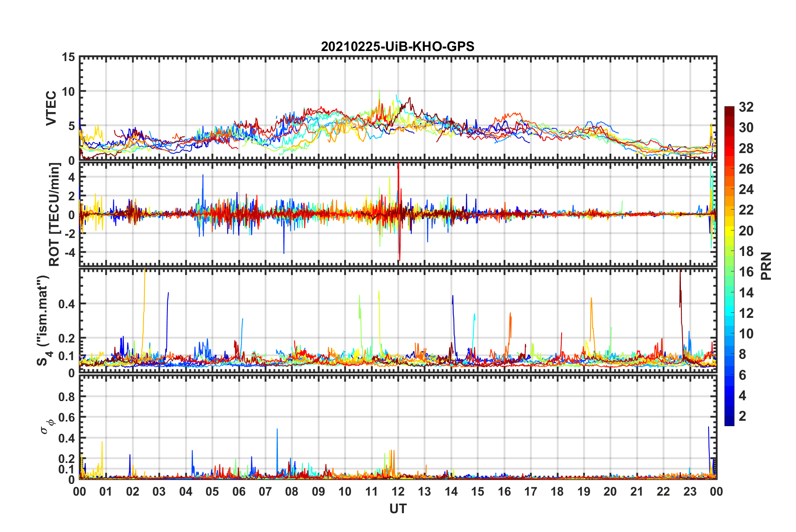Select colorbar tick label 28
This screenshot has height=532, width=796.
pos(746,148)
